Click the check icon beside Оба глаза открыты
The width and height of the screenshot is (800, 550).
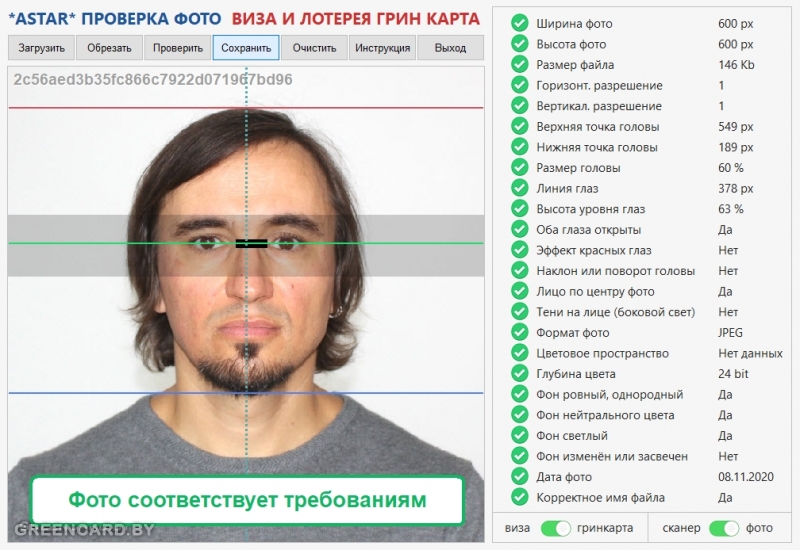(x=519, y=229)
